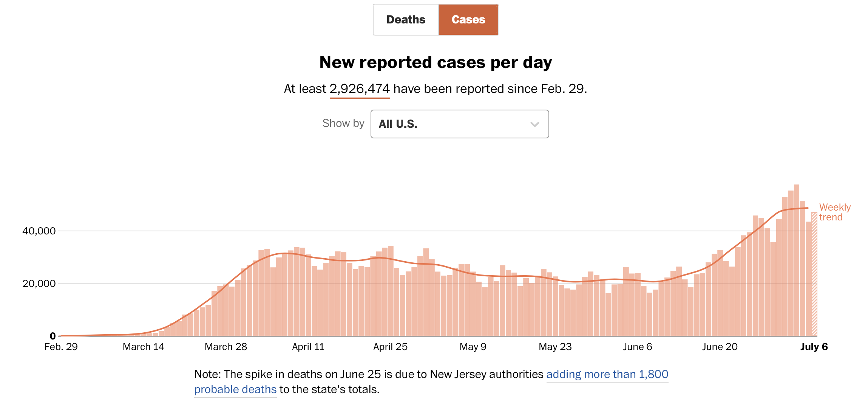This screenshot has height=403, width=868.
Task: Click the bold July 6 axis label
Action: tap(814, 347)
